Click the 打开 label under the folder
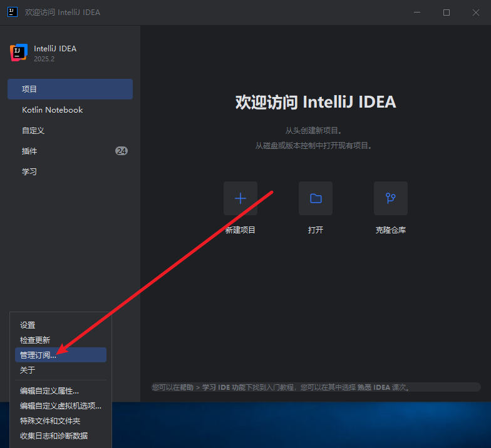This screenshot has height=448, width=491. pyautogui.click(x=316, y=230)
